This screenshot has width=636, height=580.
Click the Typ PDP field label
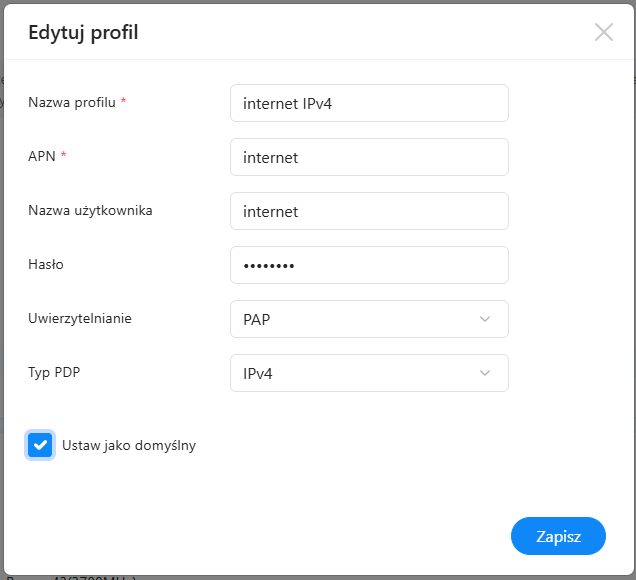pyautogui.click(x=54, y=372)
